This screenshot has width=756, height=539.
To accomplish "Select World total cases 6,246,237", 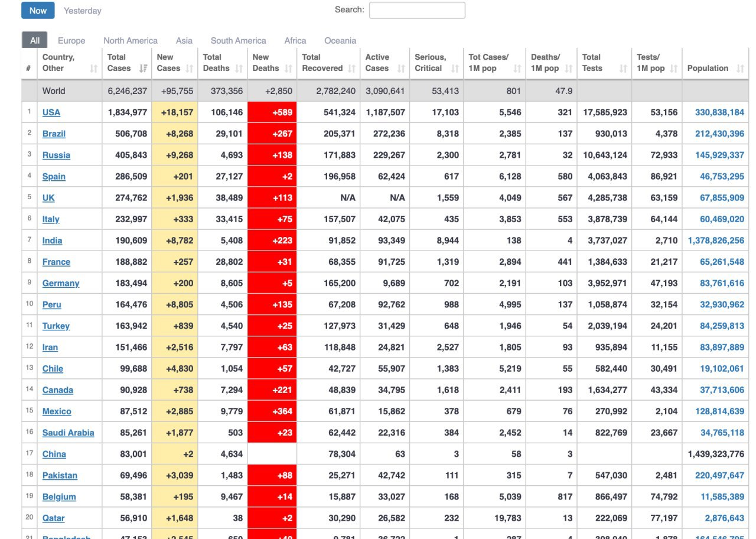I will coord(127,91).
